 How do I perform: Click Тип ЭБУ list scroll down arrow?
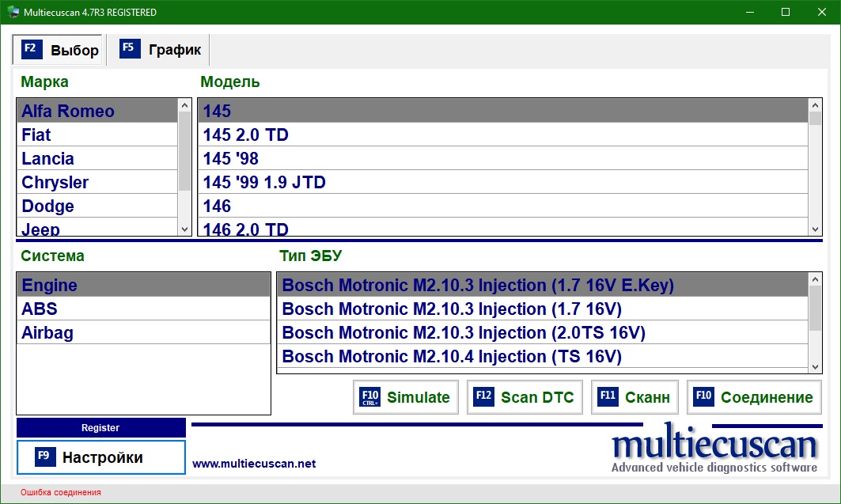[815, 367]
